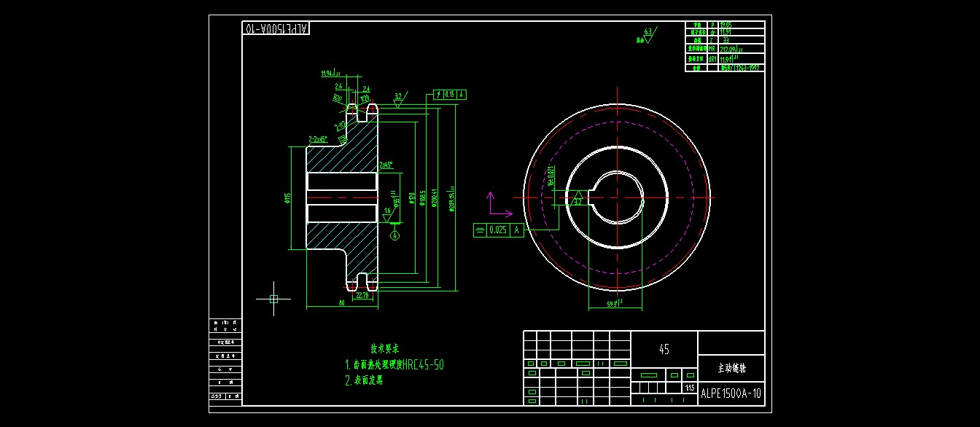Click the 3.2 roughness symbol on sprocket teeth
The width and height of the screenshot is (980, 427).
(399, 99)
